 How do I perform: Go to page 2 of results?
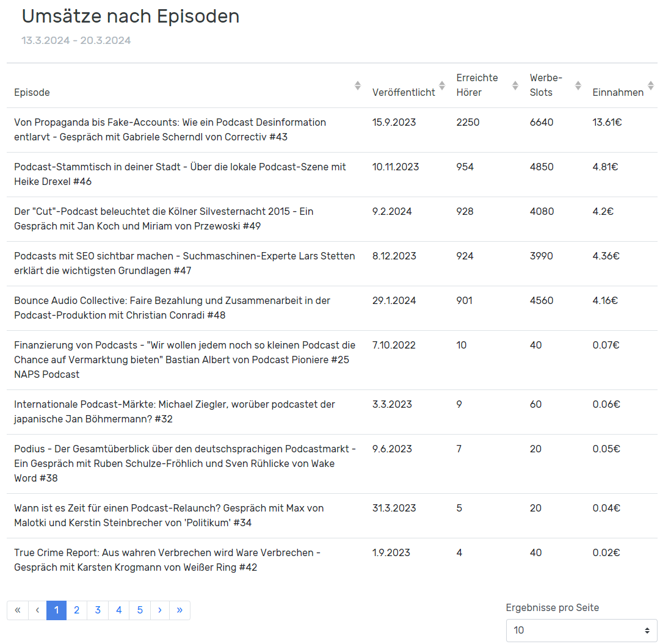click(x=76, y=610)
